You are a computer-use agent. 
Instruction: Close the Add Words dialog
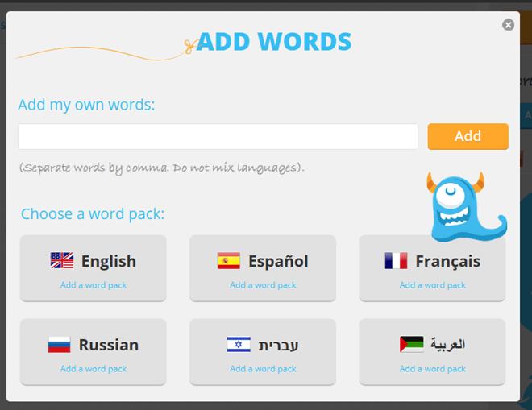click(508, 25)
